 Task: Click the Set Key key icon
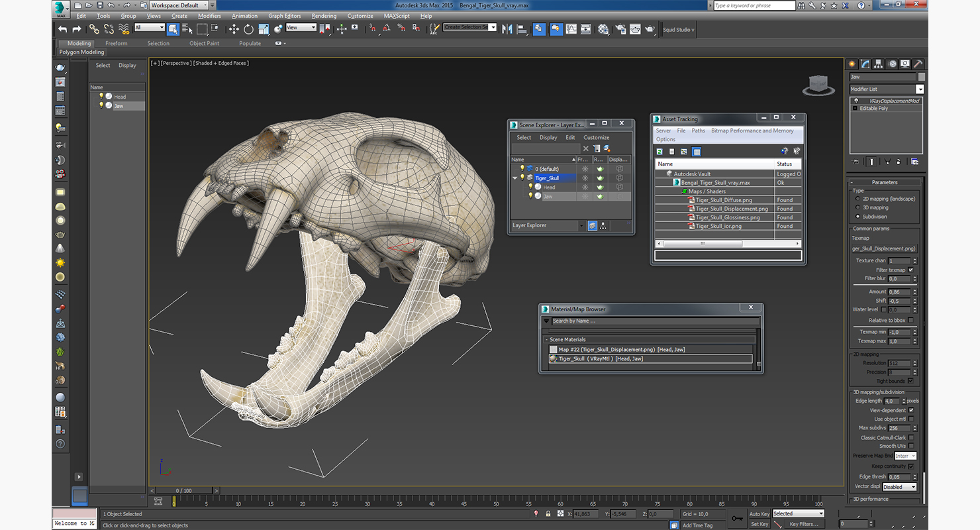pyautogui.click(x=737, y=519)
